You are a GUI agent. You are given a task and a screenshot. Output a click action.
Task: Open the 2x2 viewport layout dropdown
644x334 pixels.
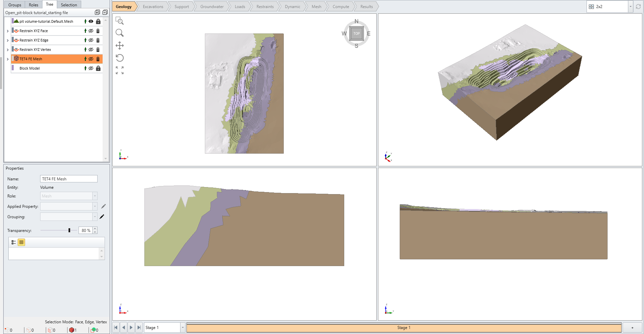coord(630,7)
